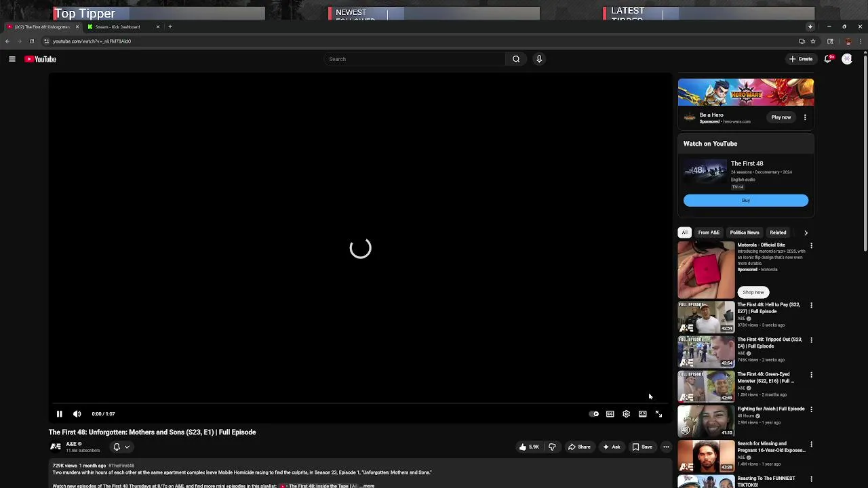Close the YouTube browser tab

click(77, 27)
